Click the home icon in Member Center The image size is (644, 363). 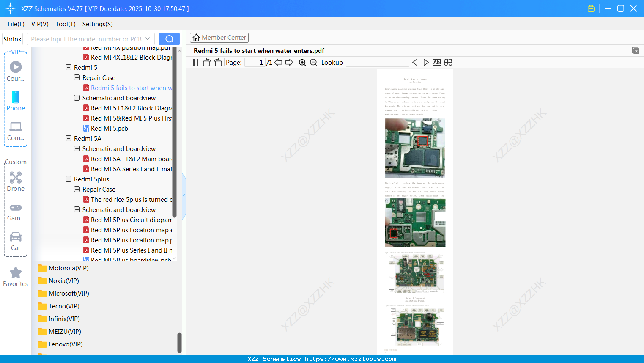[196, 38]
